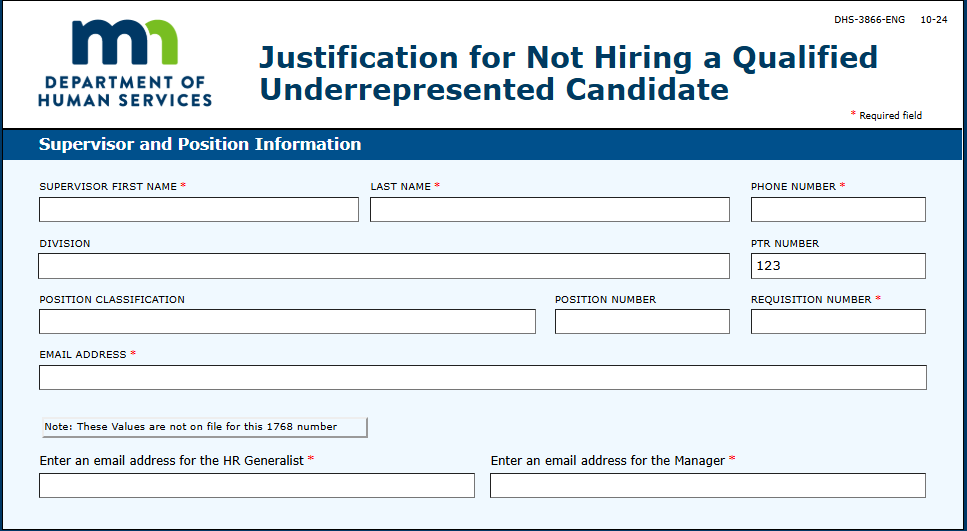Select the Position Classification input
The height and width of the screenshot is (531, 967).
pyautogui.click(x=287, y=321)
